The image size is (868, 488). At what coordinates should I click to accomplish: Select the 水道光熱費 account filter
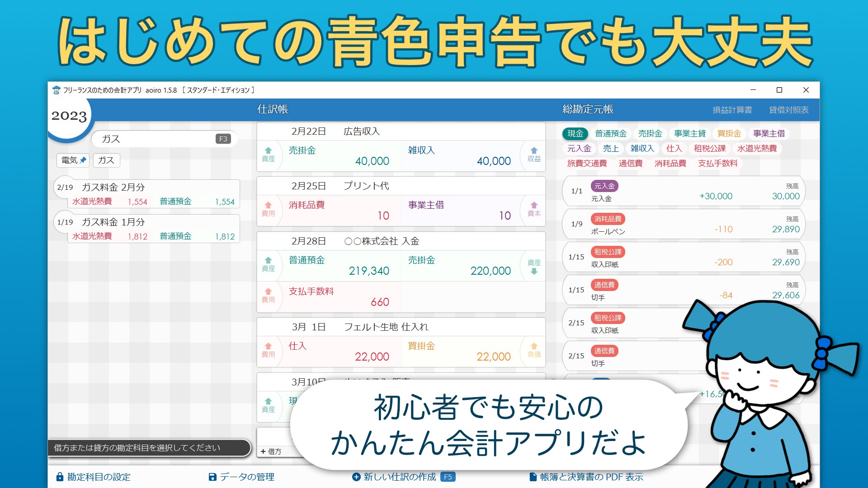pyautogui.click(x=757, y=148)
